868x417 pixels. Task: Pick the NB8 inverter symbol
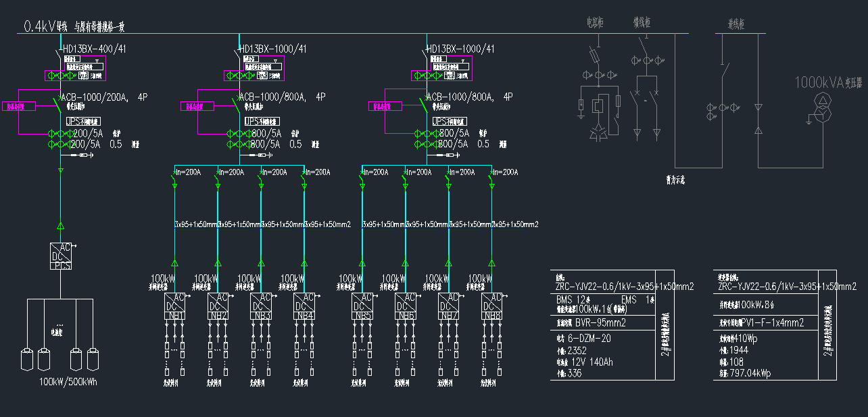point(492,306)
